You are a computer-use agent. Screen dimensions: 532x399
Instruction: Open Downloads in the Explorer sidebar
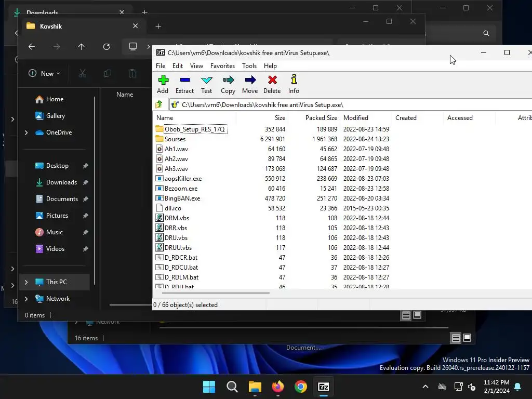[56, 182]
